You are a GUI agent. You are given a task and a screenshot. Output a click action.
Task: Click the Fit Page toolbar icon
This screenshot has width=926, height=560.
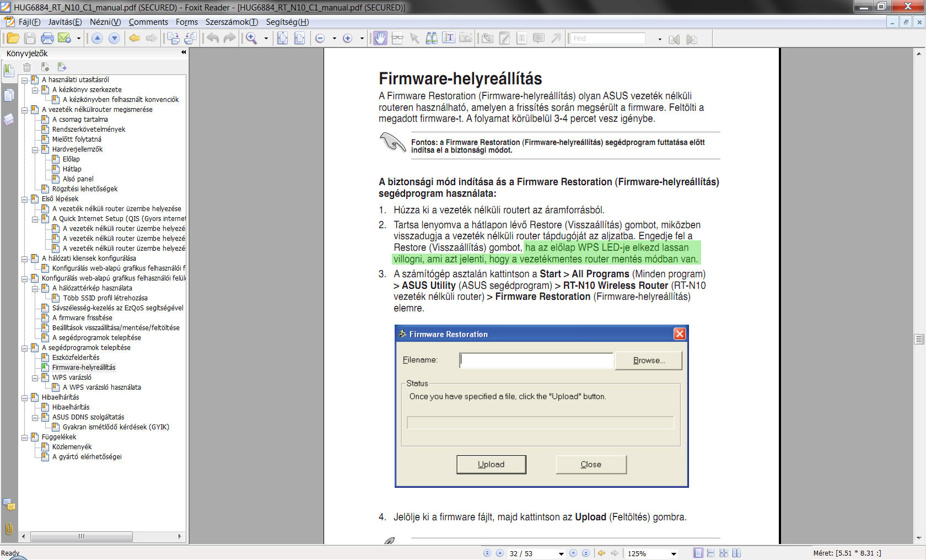[282, 38]
